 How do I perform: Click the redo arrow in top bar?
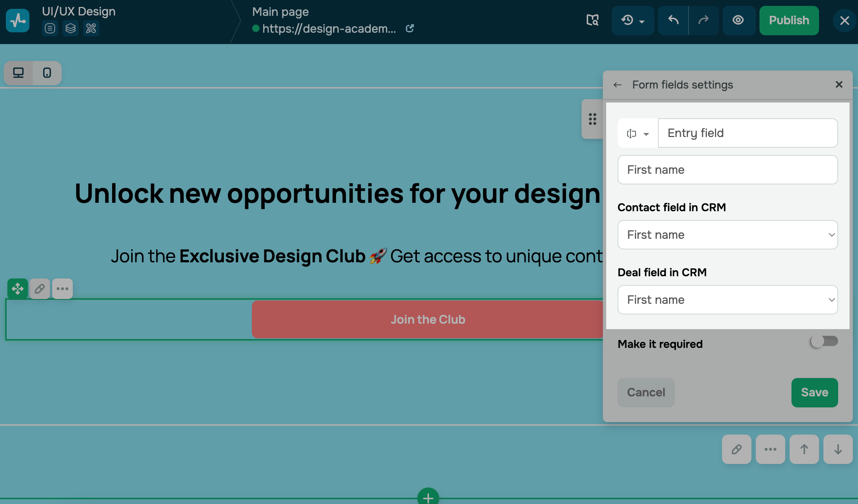coord(704,20)
